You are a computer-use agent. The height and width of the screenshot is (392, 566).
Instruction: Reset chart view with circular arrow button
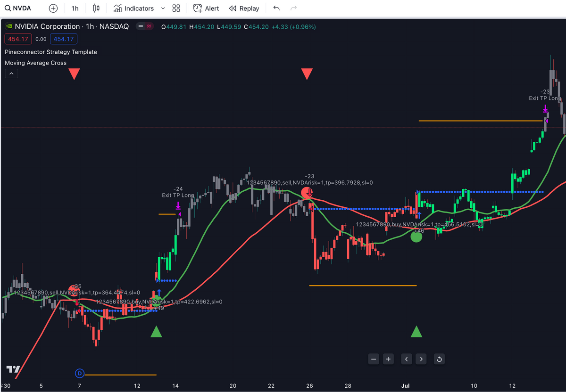[x=439, y=359]
